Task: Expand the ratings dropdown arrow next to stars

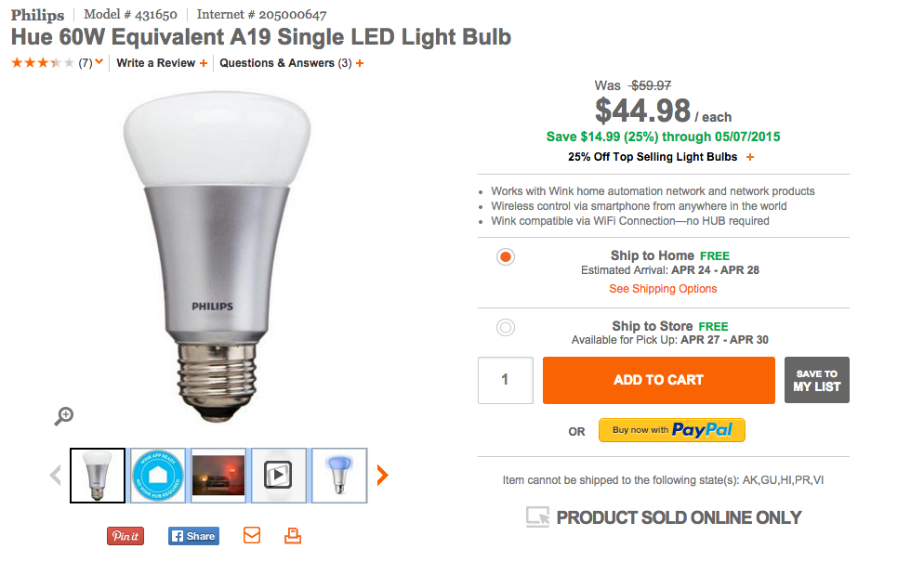Action: 99,63
